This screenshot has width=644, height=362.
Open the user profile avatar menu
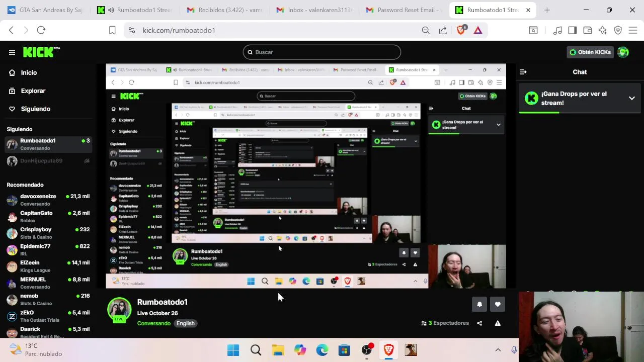623,52
